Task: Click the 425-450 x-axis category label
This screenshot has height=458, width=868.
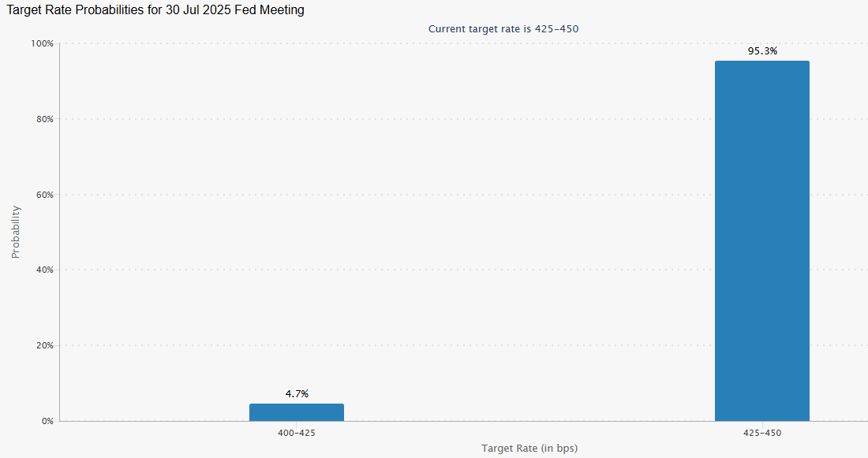Action: point(761,433)
